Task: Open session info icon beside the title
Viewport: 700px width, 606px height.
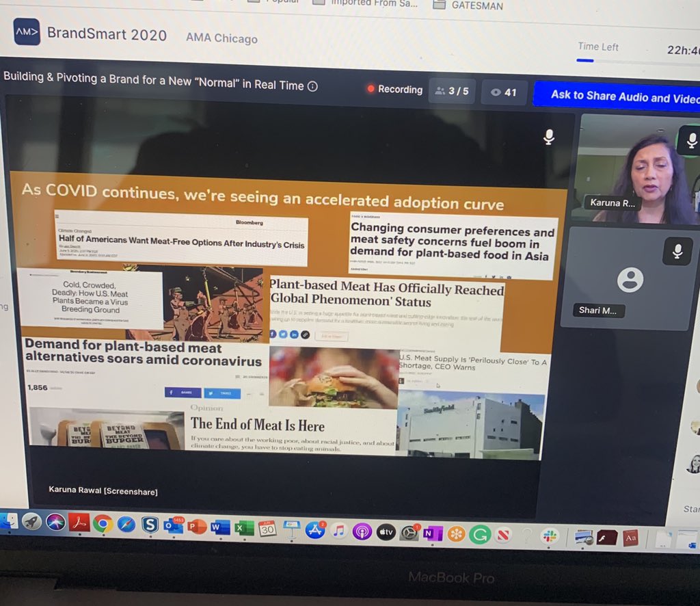Action: point(313,86)
